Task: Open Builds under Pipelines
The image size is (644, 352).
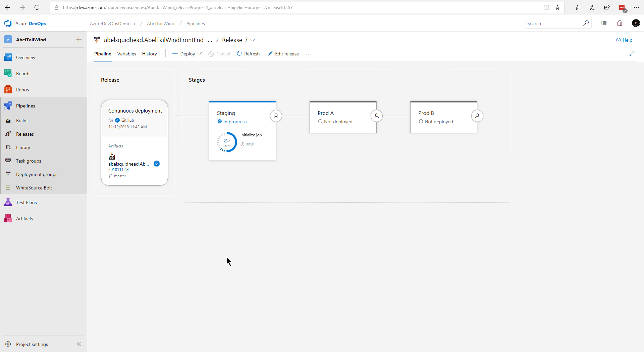Action: click(x=22, y=121)
